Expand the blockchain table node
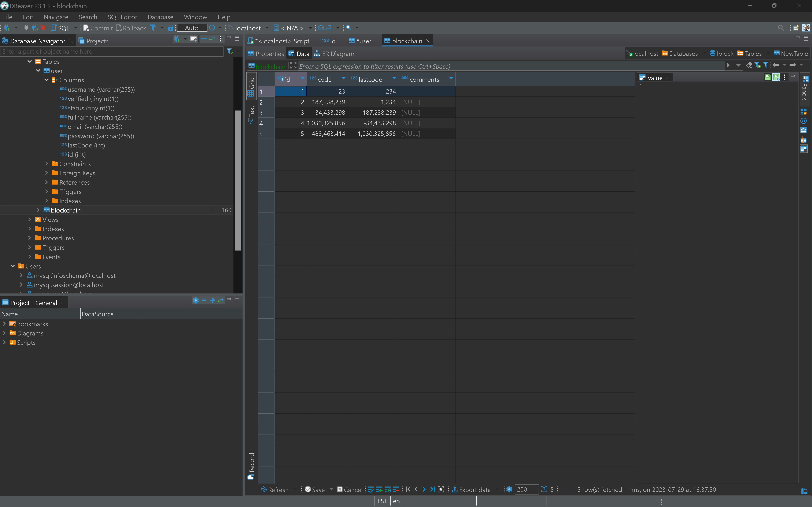 (x=38, y=210)
